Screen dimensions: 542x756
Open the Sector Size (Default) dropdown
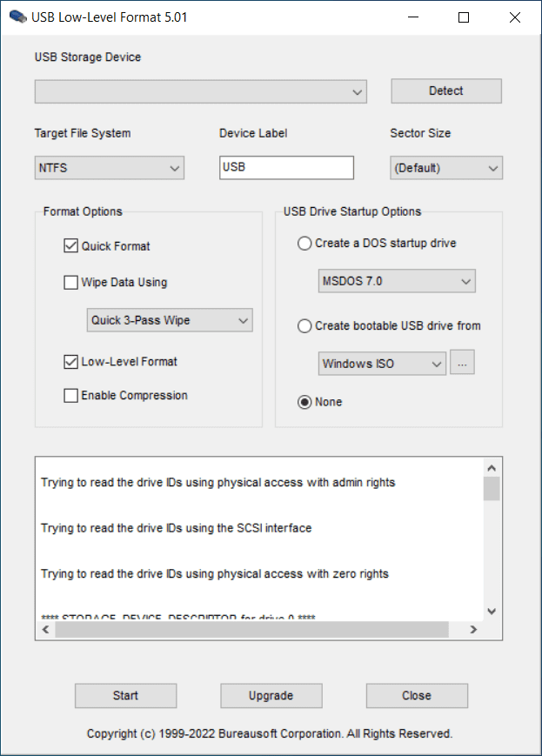[x=446, y=168]
